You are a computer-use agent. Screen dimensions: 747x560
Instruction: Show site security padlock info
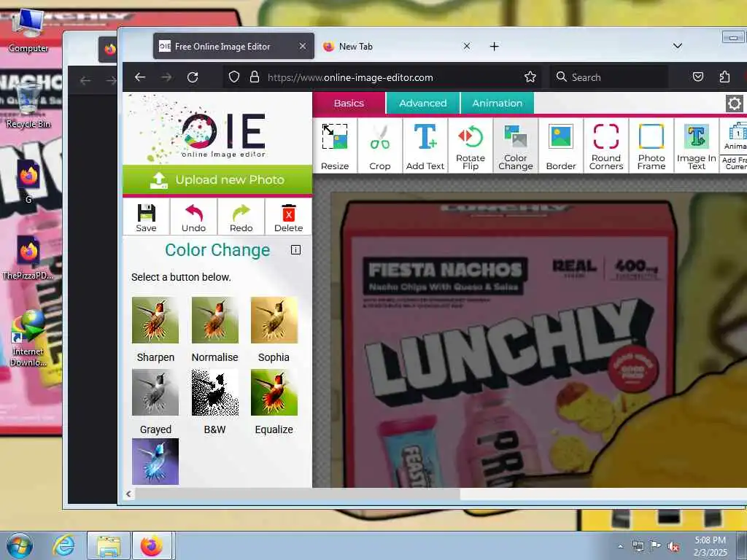(255, 77)
